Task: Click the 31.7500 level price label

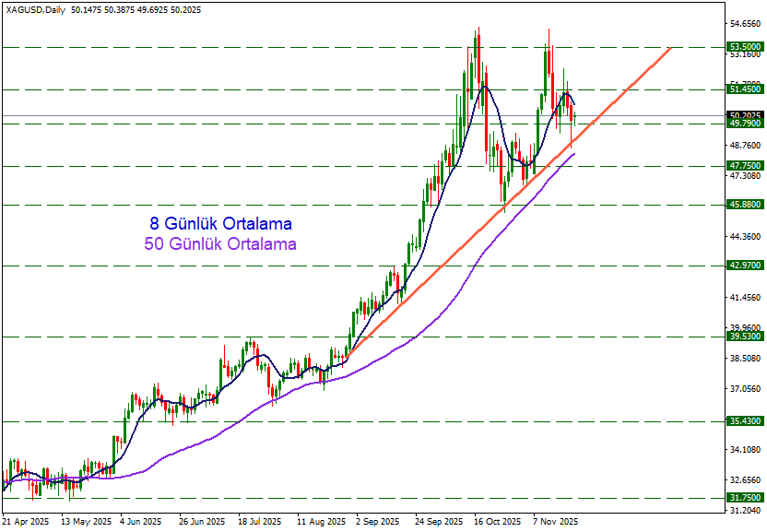Action: coord(744,498)
